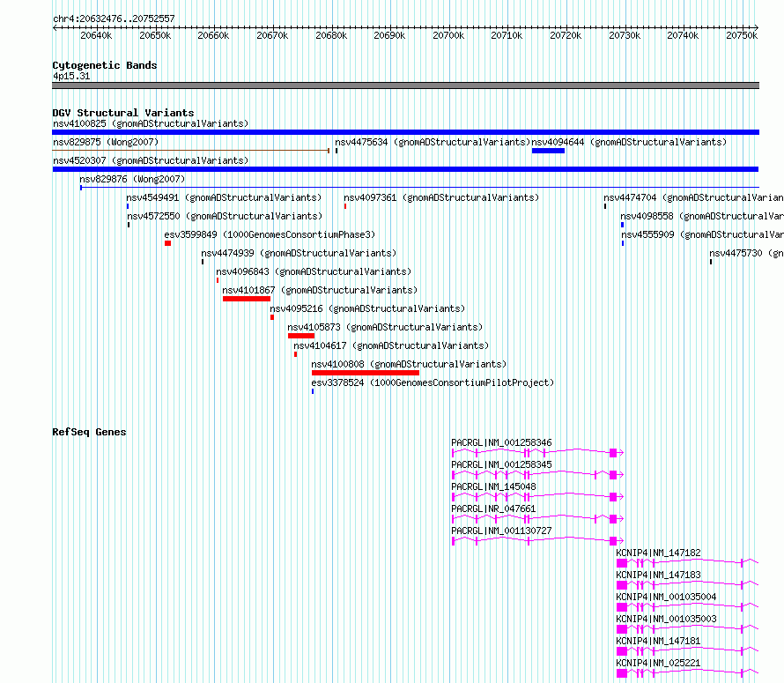
Task: Open the PACRGL|NM_001258346 transcript label
Action: point(501,442)
